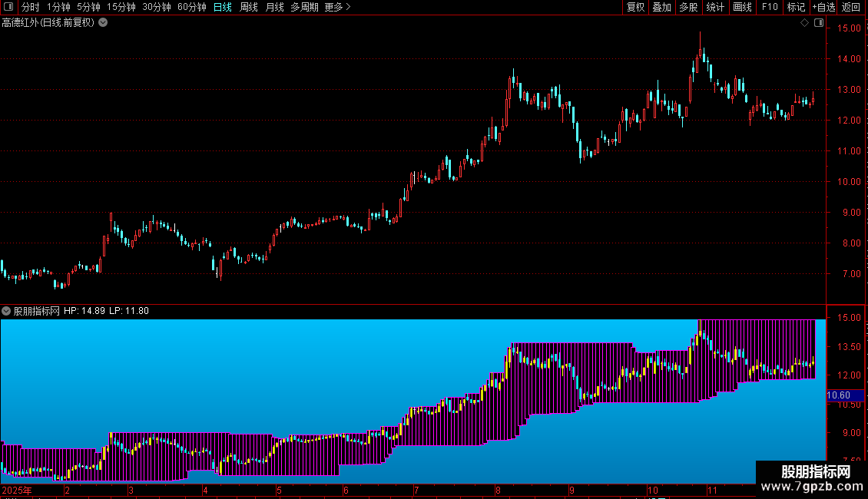Expand the 更多 periods menu

tap(338, 7)
